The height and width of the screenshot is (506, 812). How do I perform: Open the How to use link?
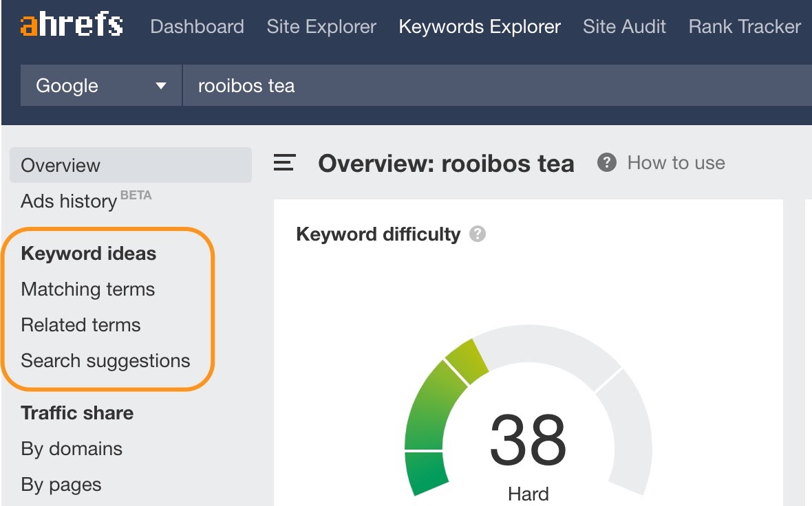[676, 163]
